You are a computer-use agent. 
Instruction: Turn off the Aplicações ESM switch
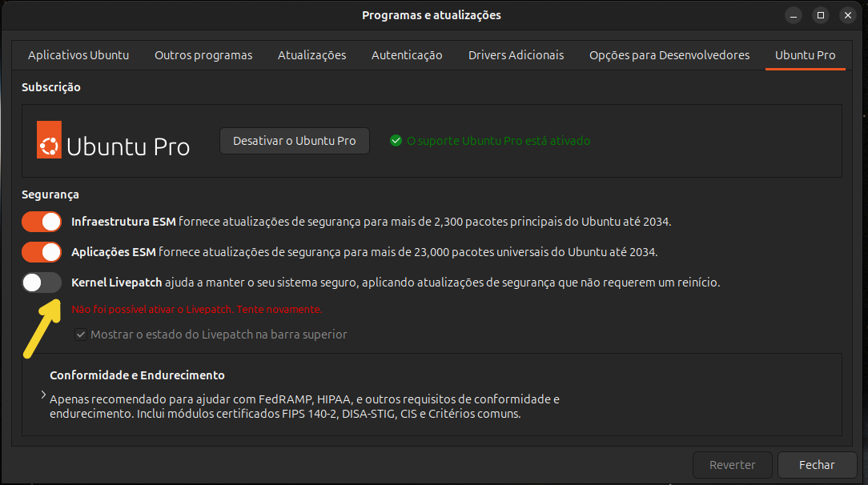tap(42, 252)
